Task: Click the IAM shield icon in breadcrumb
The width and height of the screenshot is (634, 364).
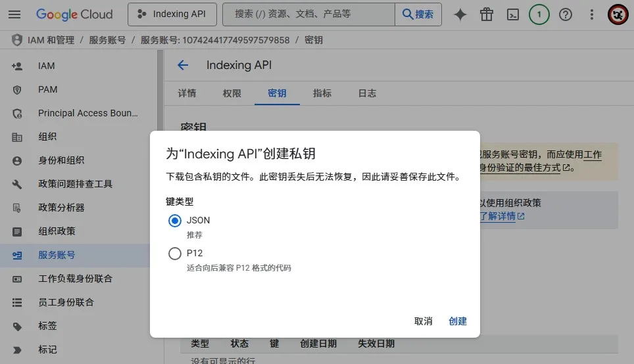Action: tap(16, 40)
